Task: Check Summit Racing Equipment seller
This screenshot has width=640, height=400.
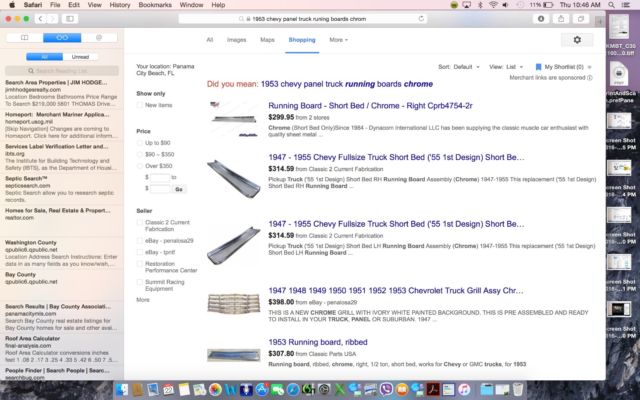Action: click(x=140, y=282)
